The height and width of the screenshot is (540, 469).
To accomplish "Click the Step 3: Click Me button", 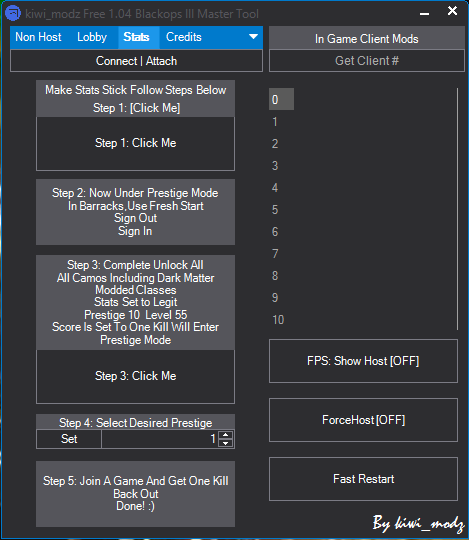I will pos(135,376).
